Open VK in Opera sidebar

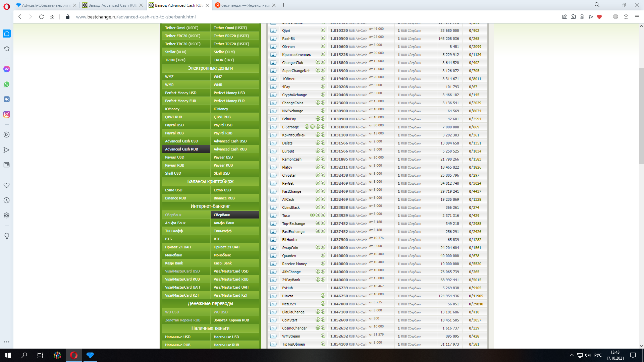coord(7,99)
